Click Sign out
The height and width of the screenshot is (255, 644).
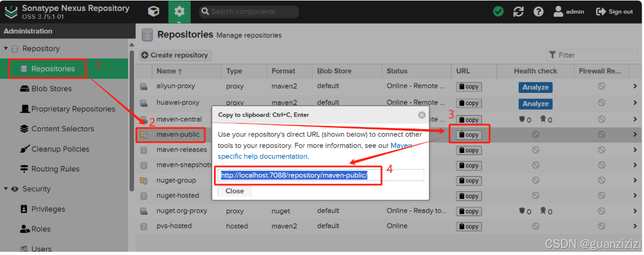[614, 11]
